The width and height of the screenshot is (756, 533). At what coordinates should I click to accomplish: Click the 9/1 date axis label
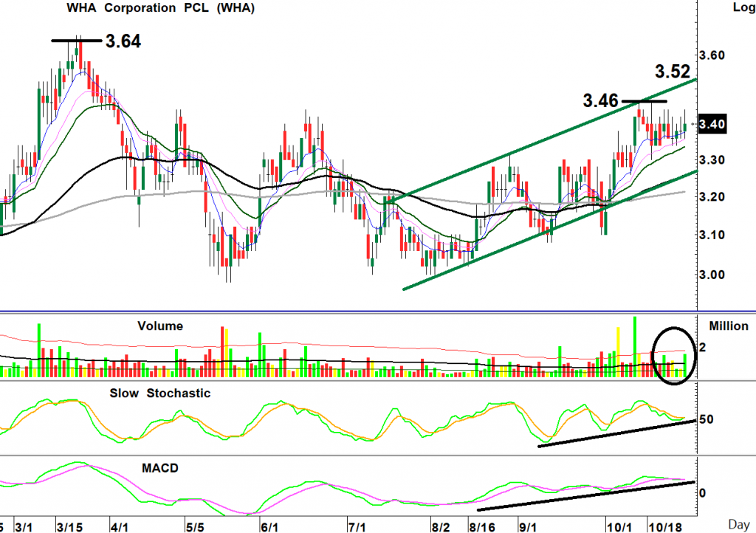[x=528, y=527]
